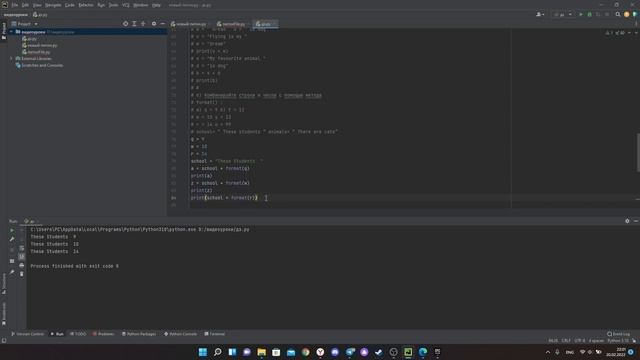The width and height of the screenshot is (640, 360).
Task: Open the File menu
Action: point(15,5)
